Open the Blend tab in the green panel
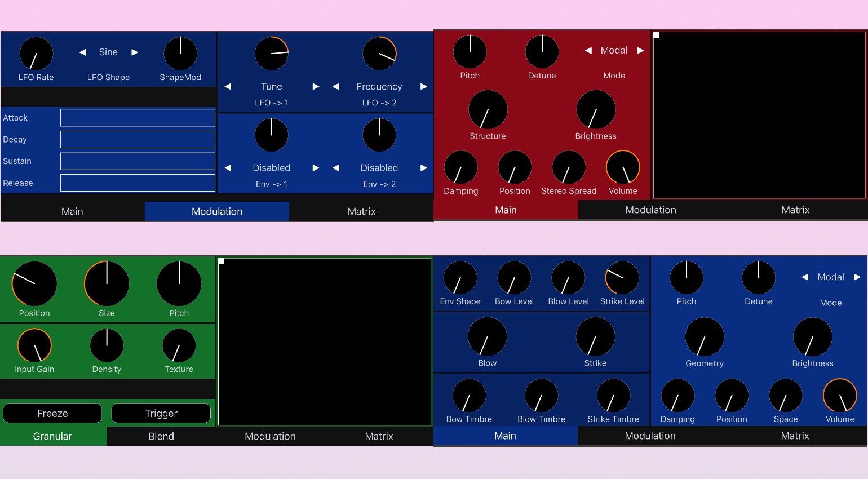 [x=161, y=436]
